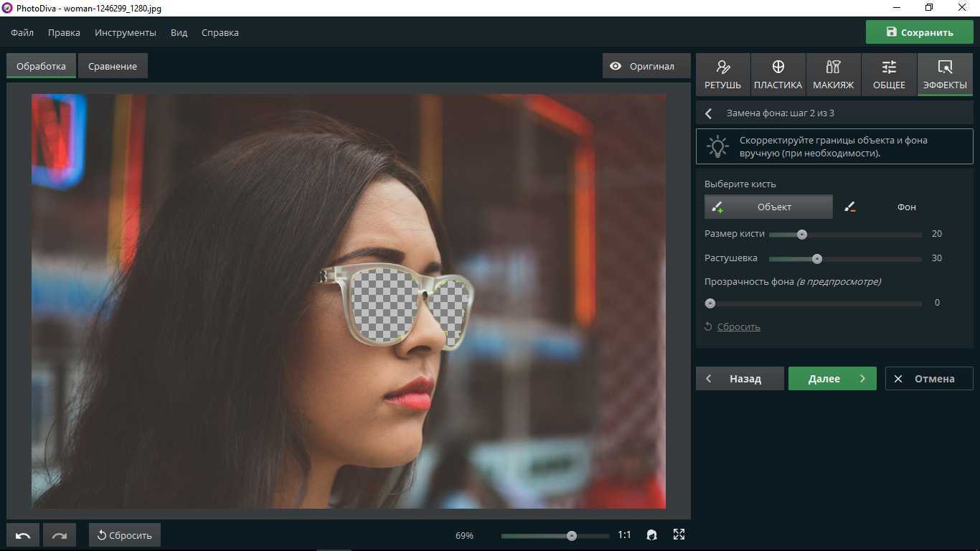980x551 pixels.
Task: Click the Сохранить save button
Action: coord(919,32)
